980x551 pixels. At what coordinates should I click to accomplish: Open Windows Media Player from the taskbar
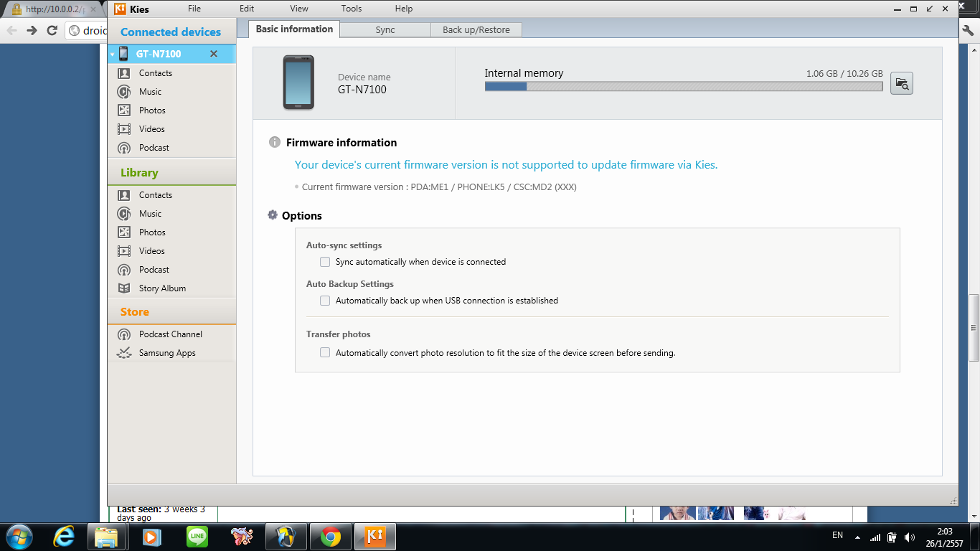151,536
